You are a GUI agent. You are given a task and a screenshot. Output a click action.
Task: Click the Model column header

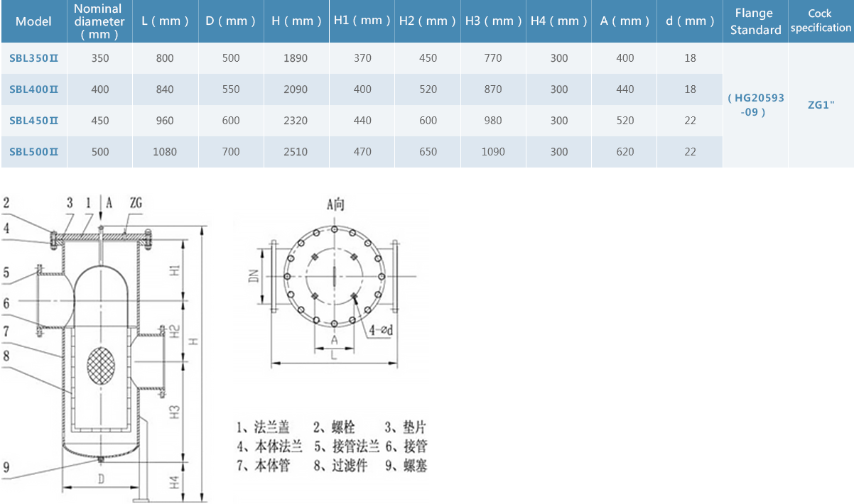pyautogui.click(x=33, y=21)
